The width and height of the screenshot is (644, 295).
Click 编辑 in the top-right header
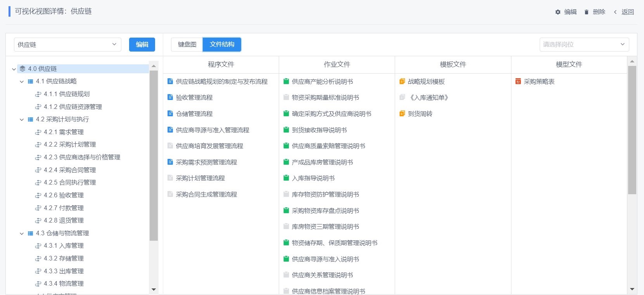click(570, 12)
